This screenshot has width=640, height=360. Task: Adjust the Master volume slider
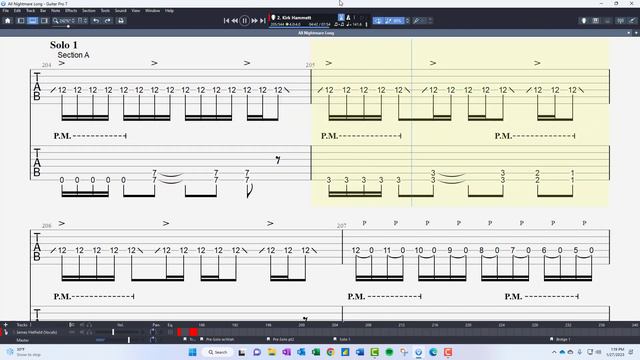[x=129, y=340]
